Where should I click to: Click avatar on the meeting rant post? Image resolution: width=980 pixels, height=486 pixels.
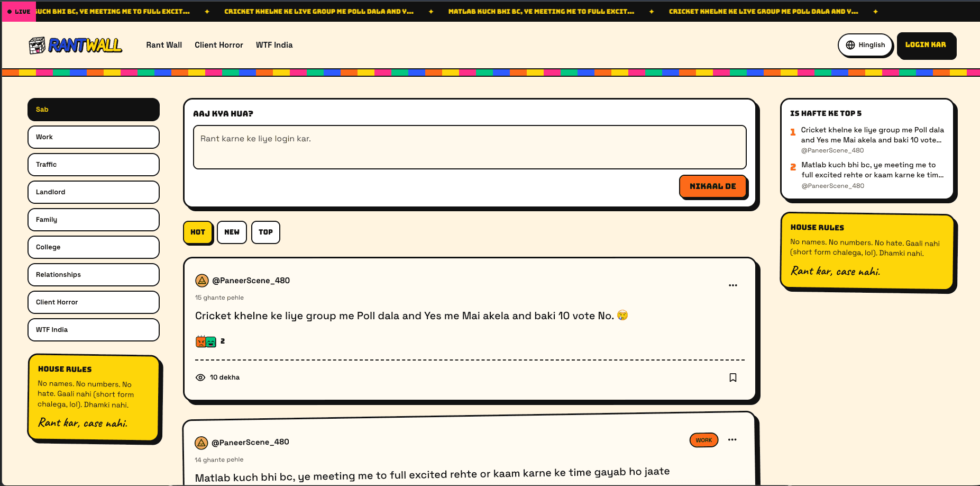[201, 443]
